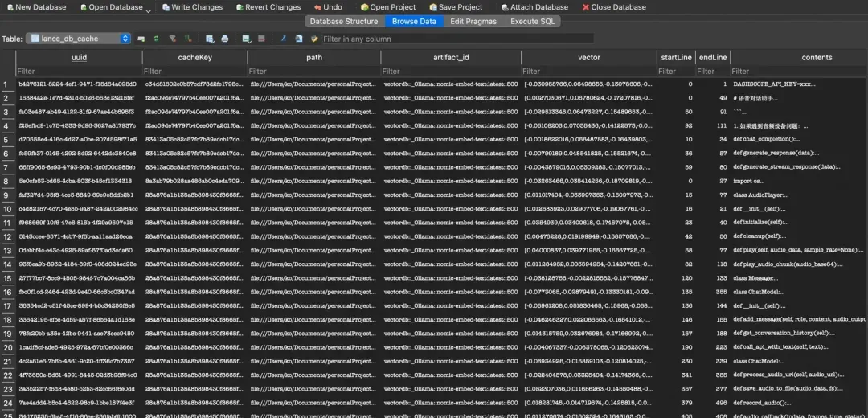The height and width of the screenshot is (418, 868).
Task: Click the delete record icon
Action: pos(262,39)
